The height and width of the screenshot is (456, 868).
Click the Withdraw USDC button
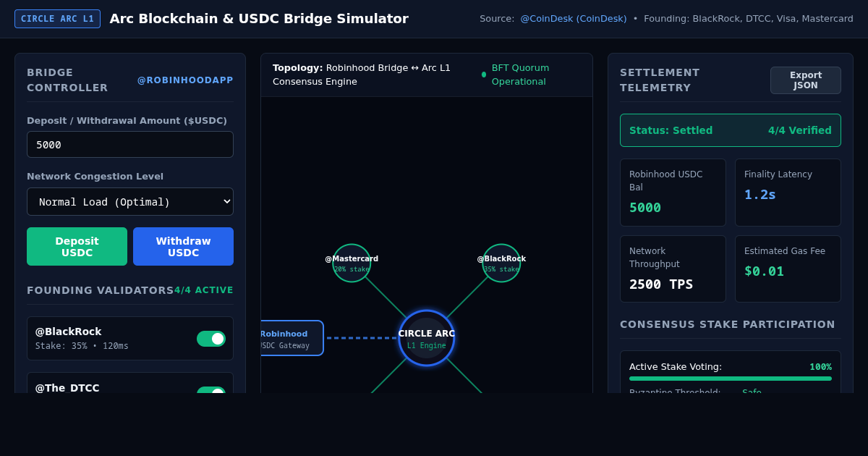click(x=183, y=247)
